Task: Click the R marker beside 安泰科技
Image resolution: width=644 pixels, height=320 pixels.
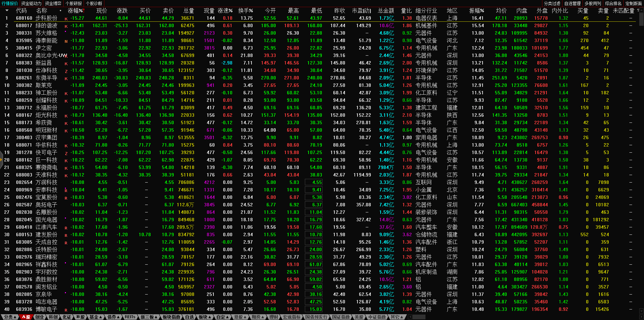Action: point(66,191)
